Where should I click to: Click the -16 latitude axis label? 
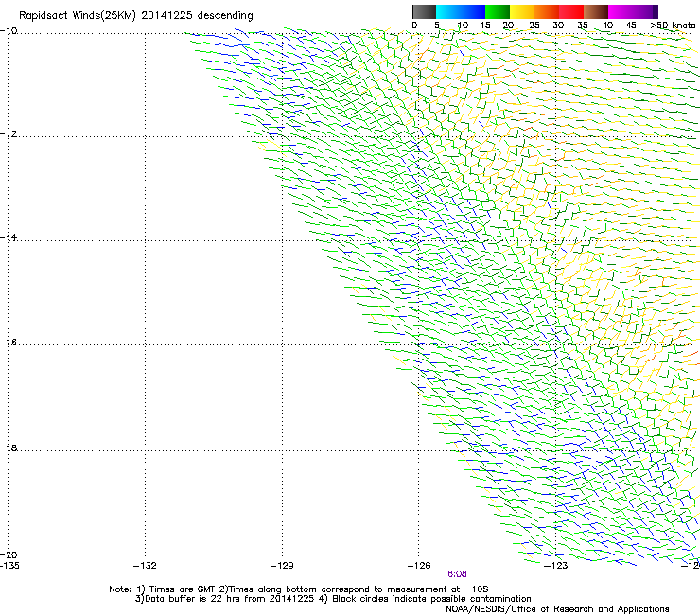(9, 343)
